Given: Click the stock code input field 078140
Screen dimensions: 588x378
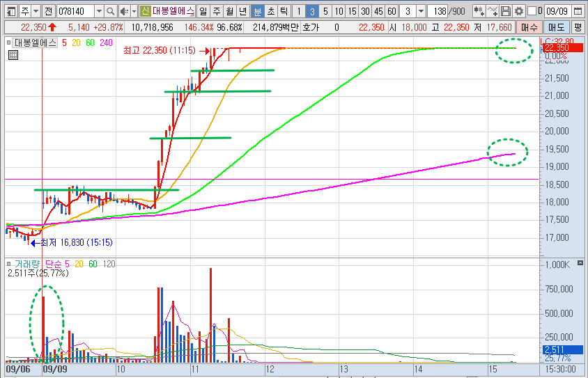Looking at the screenshot, I should tap(75, 12).
